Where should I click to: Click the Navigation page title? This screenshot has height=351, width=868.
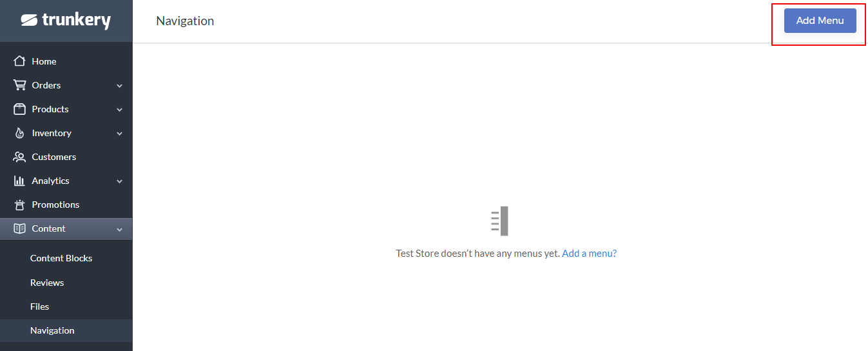(x=185, y=21)
